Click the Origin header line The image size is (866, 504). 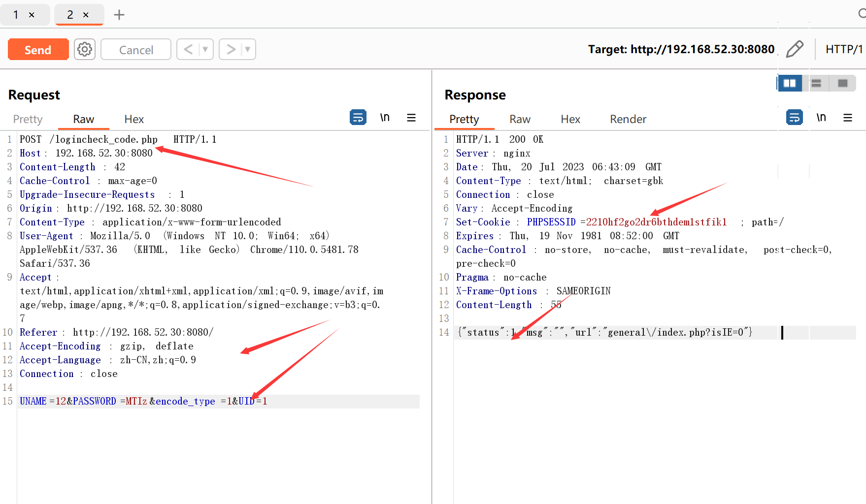click(111, 208)
